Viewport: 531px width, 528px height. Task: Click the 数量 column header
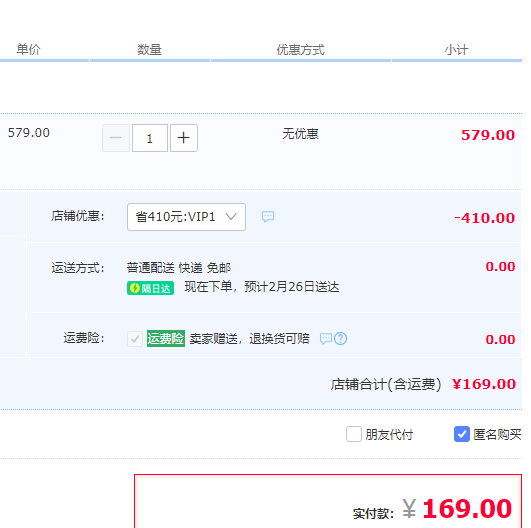click(x=149, y=50)
